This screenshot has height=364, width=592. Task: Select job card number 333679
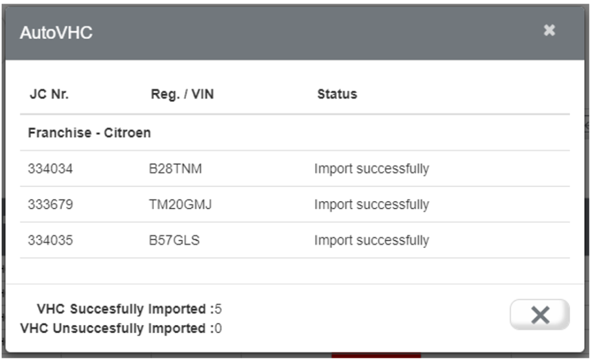[x=50, y=205]
